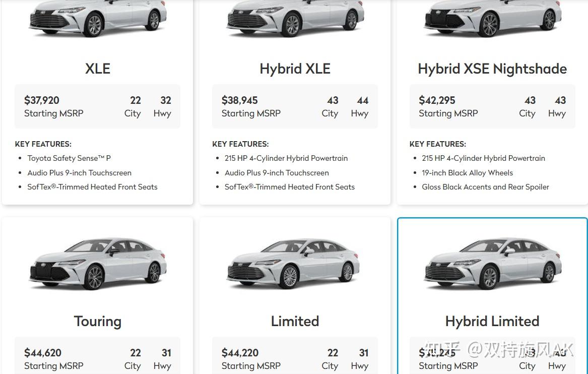Click the XLE trim title
The height and width of the screenshot is (374, 588).
98,69
